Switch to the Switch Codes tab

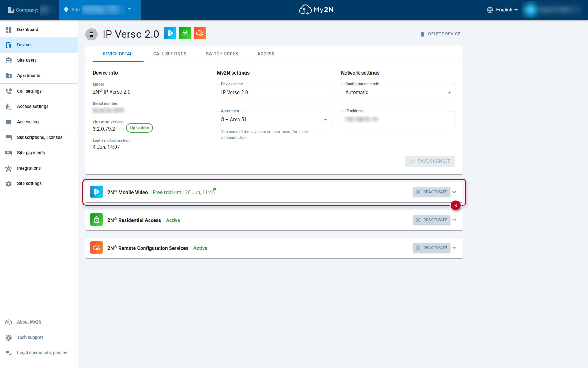pyautogui.click(x=222, y=54)
